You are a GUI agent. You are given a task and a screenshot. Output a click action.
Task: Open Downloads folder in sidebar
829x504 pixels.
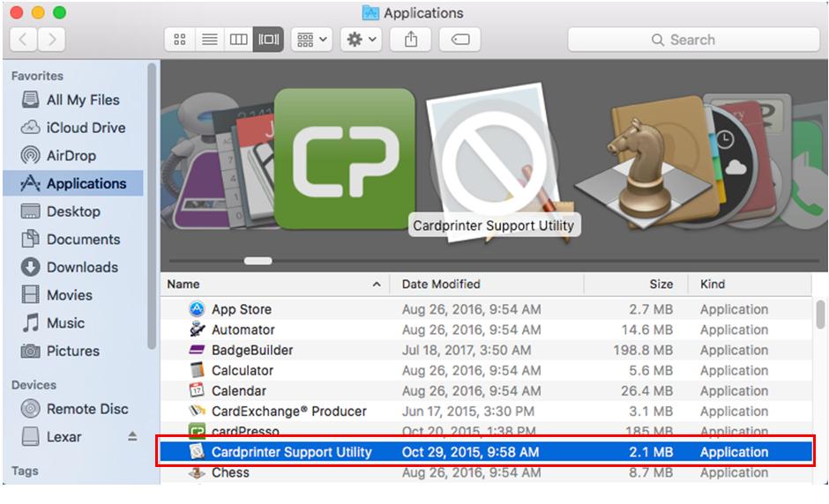tap(81, 267)
